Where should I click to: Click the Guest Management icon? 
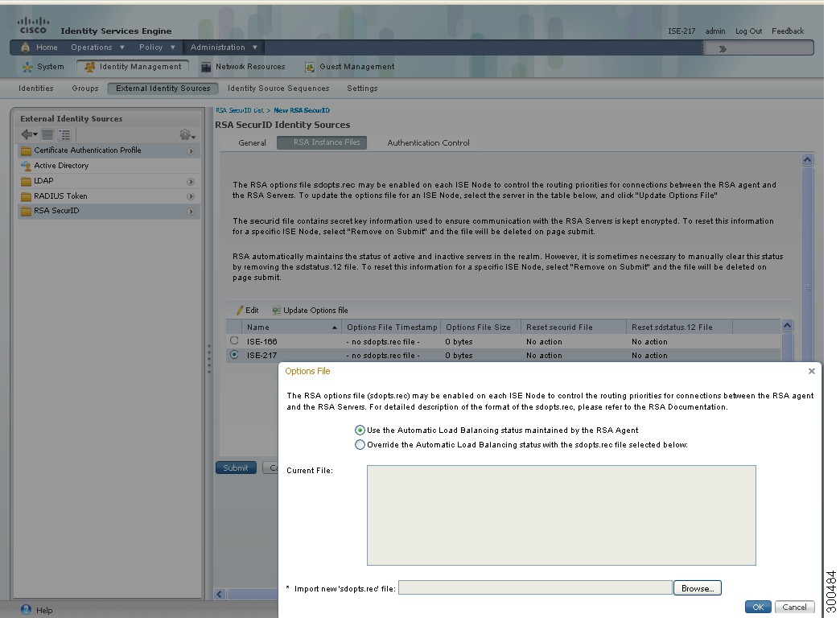click(309, 67)
